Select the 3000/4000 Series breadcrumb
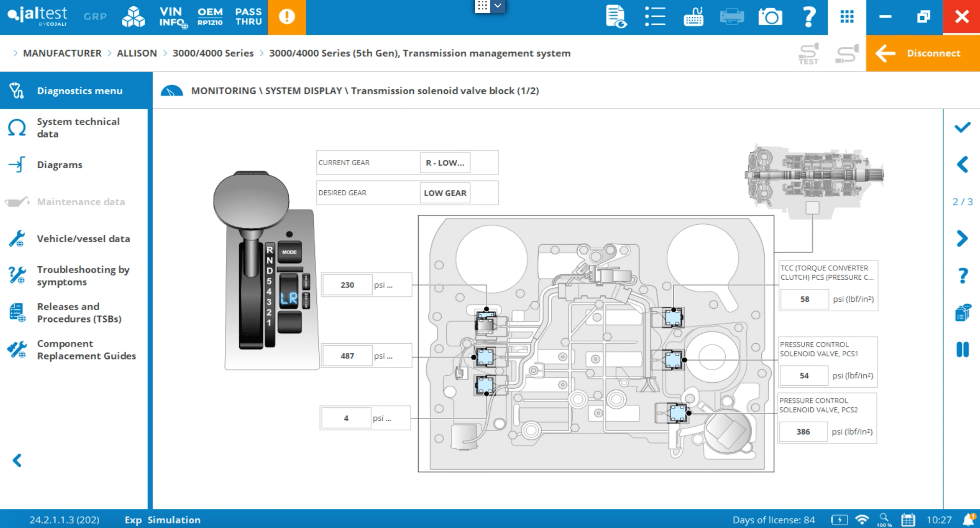This screenshot has width=980, height=528. tap(213, 53)
